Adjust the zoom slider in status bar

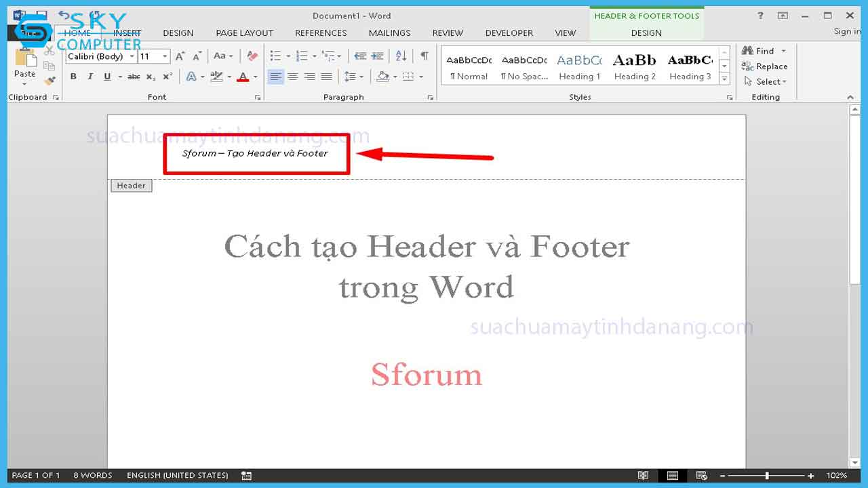click(x=767, y=476)
